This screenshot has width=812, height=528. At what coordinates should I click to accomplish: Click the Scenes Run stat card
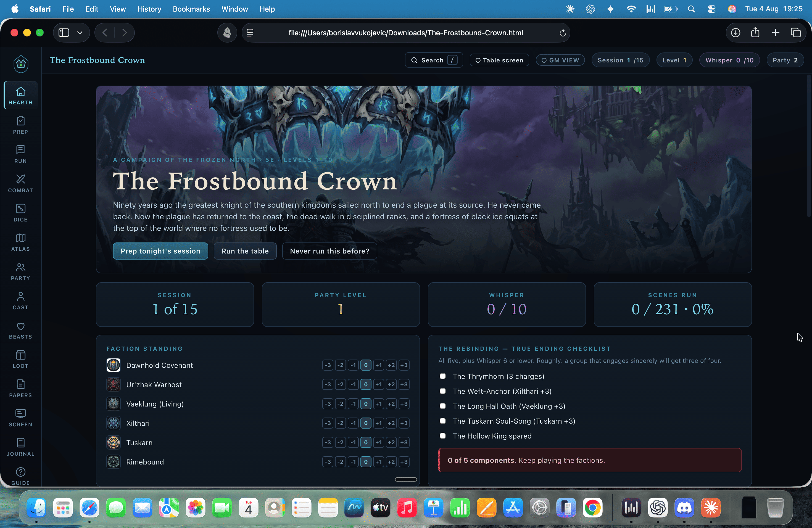tap(673, 305)
